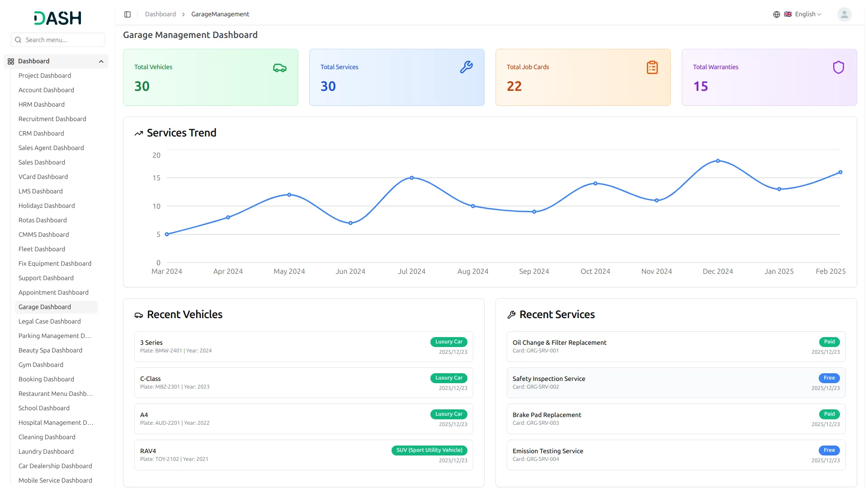Click the Dec 2024 peak chart point
868x488 pixels.
pyautogui.click(x=717, y=161)
